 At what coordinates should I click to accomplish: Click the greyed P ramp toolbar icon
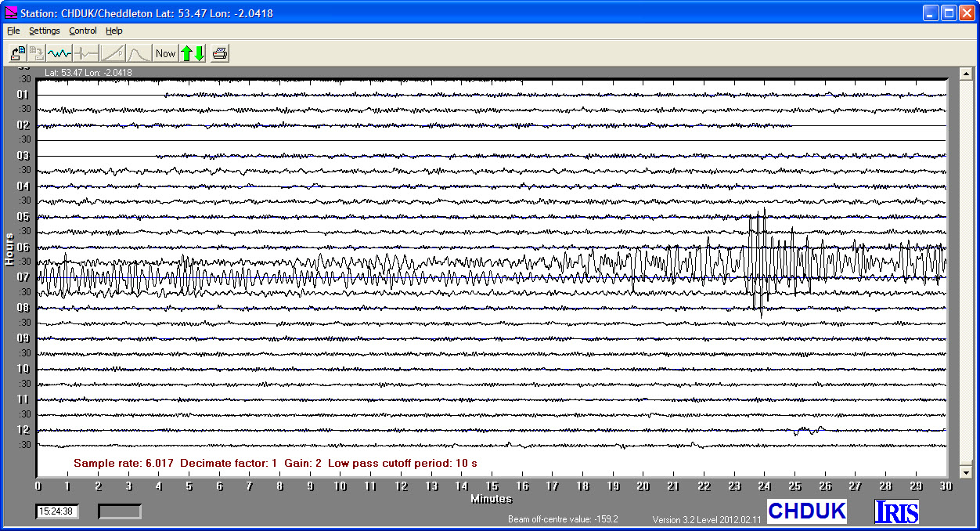[x=112, y=53]
